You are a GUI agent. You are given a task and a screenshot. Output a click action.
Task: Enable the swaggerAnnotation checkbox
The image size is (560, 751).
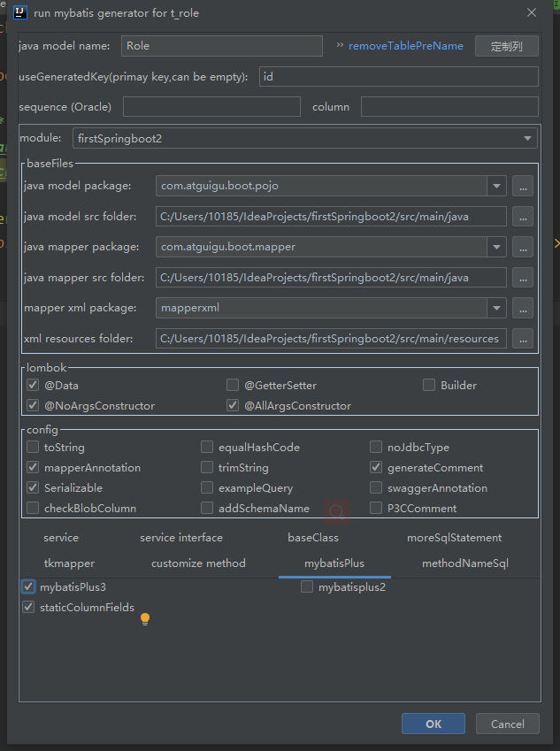tap(376, 488)
